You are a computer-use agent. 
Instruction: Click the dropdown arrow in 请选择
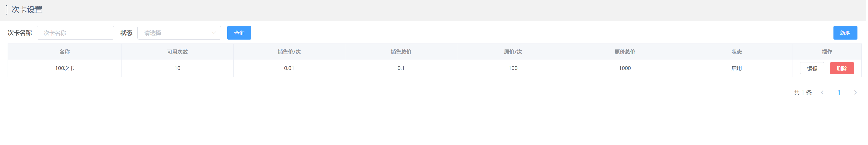tap(214, 33)
